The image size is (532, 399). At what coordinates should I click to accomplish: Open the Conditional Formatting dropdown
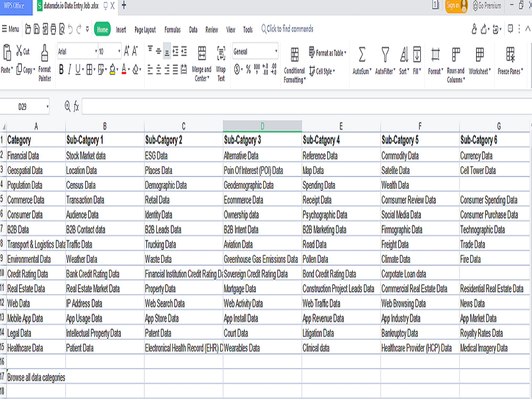tap(295, 75)
